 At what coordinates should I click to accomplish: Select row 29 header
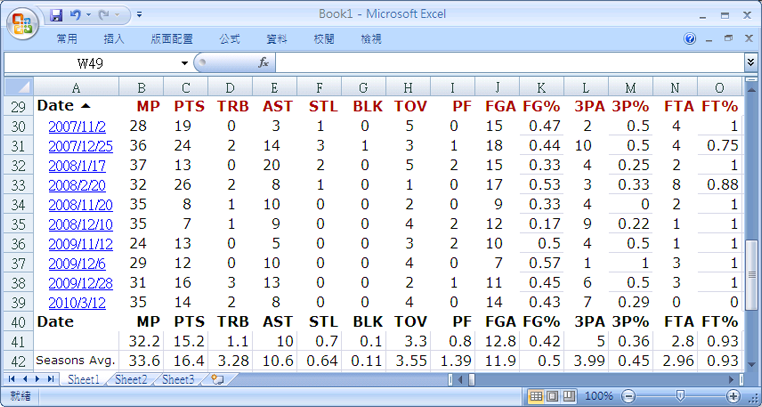[x=18, y=106]
